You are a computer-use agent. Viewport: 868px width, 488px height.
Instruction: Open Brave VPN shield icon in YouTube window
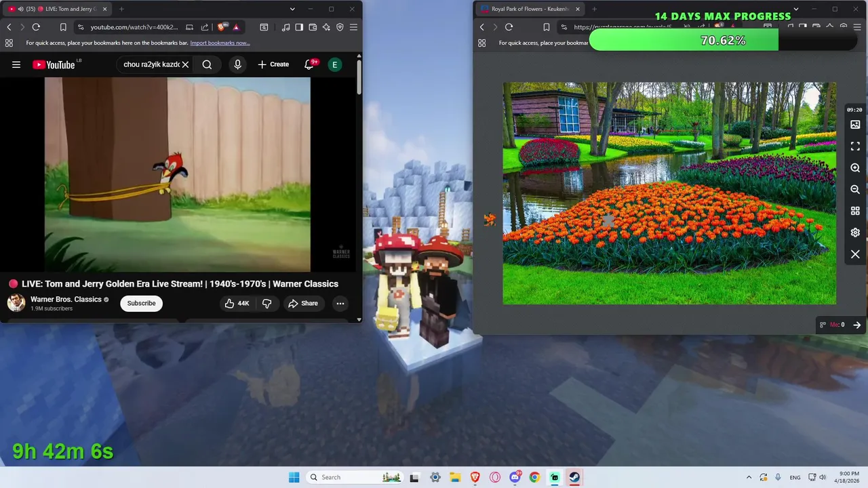click(340, 27)
